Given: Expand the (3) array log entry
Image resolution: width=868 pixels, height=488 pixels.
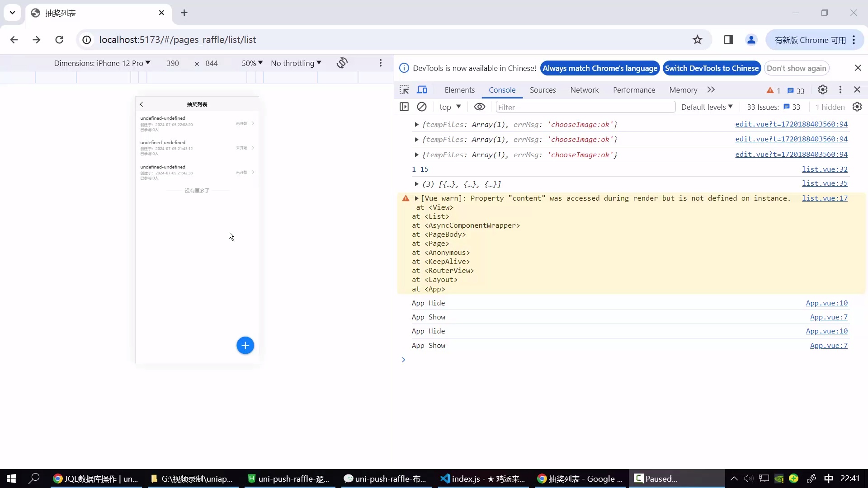Looking at the screenshot, I should click(416, 184).
